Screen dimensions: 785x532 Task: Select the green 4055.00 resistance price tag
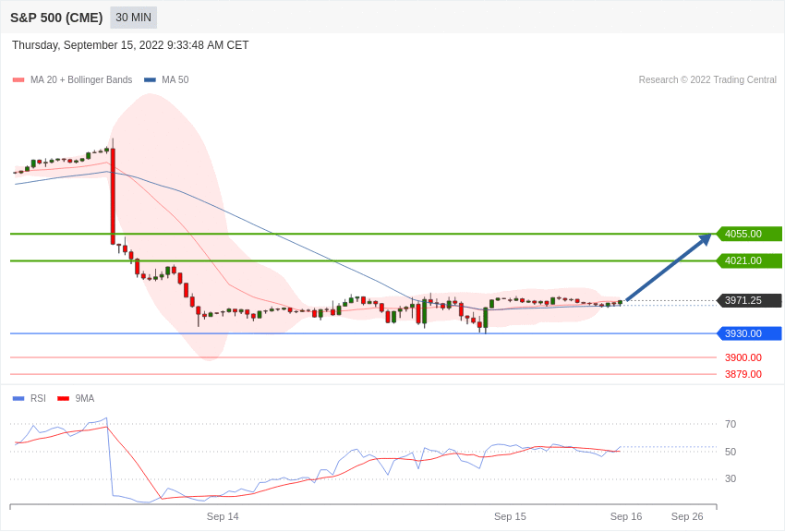point(749,234)
